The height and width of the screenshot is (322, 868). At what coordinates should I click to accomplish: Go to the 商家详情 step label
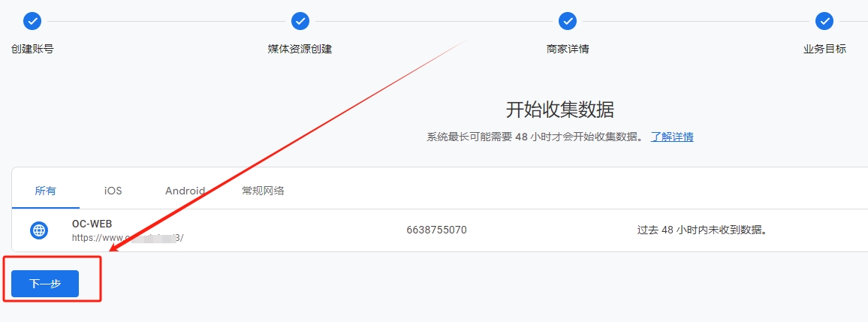[x=568, y=49]
